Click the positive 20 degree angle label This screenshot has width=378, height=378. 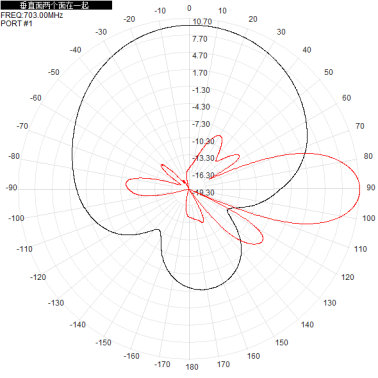(253, 19)
